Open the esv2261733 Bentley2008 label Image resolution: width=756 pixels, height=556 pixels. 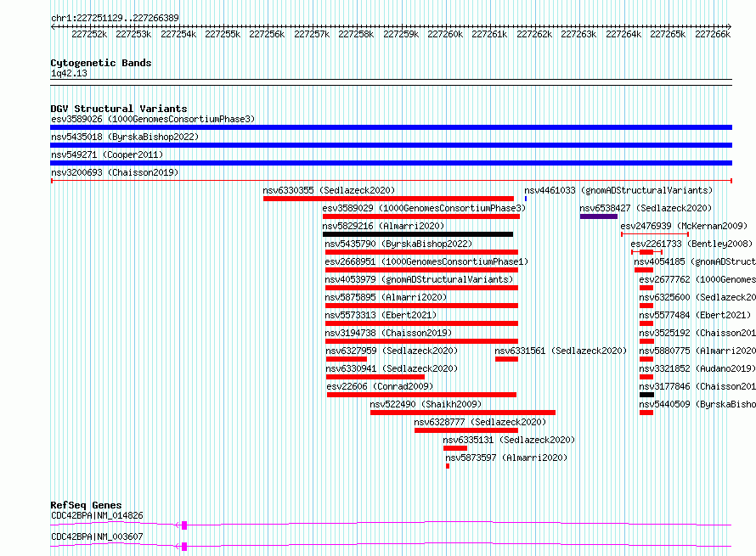pos(691,244)
